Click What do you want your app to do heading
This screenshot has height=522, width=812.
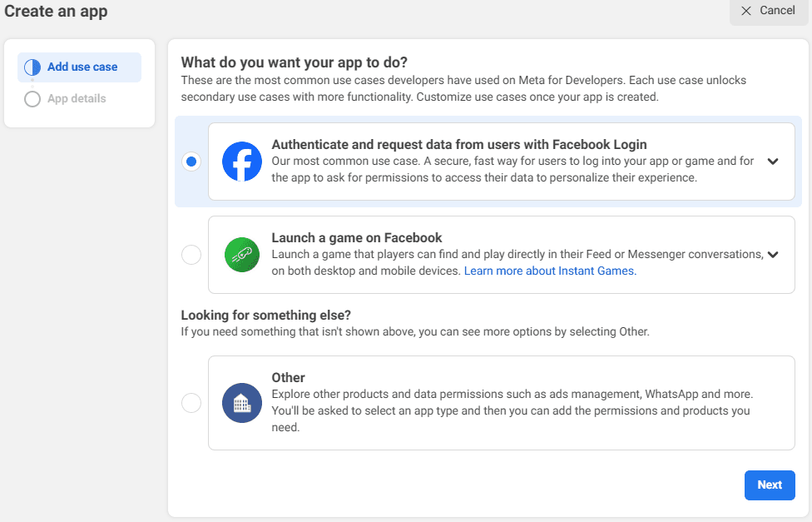click(295, 62)
